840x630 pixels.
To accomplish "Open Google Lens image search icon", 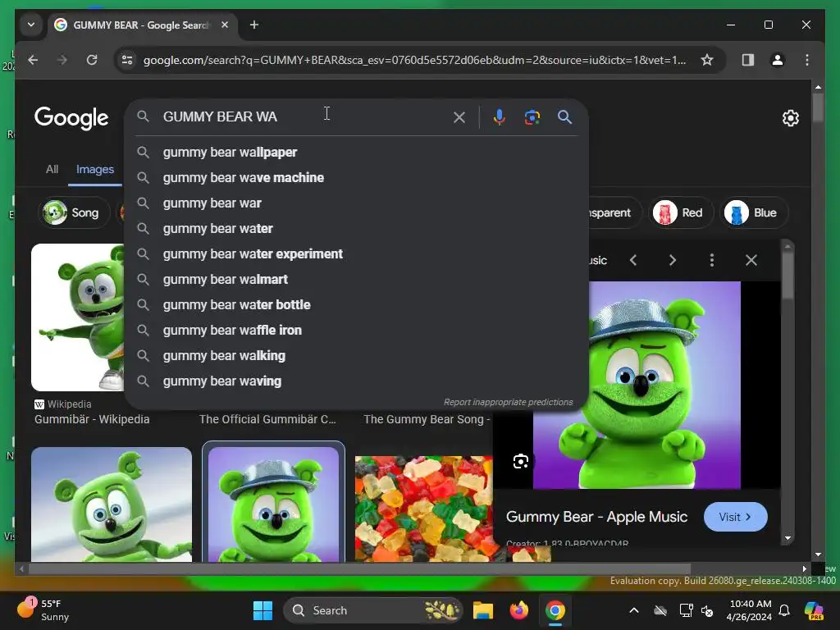I will coord(532,117).
